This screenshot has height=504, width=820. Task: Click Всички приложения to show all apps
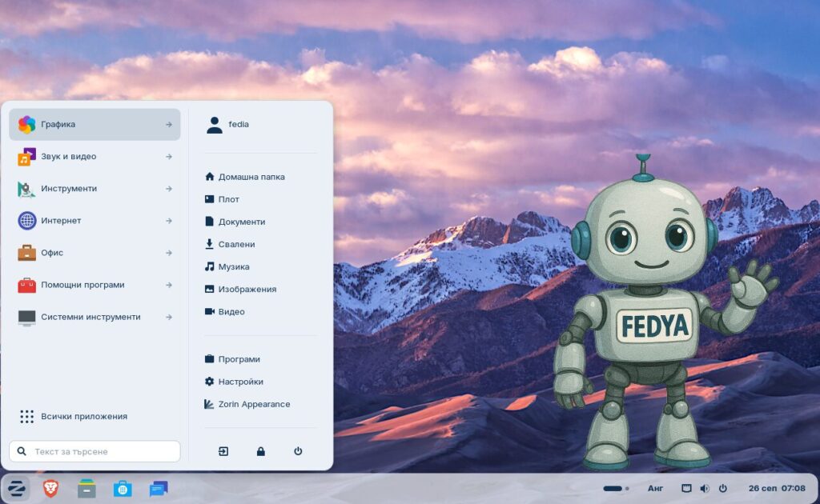pos(83,416)
